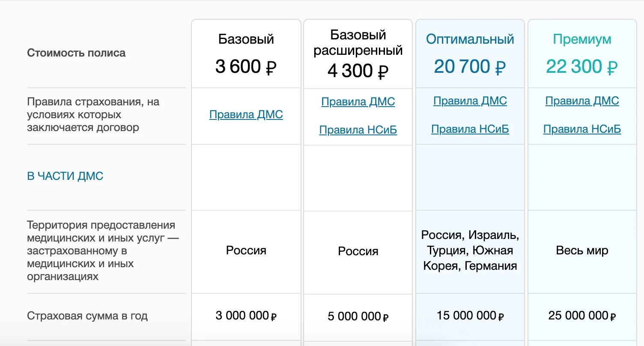Open Правила НСиБ link in Базовый расширенный column
644x346 pixels.
358,130
